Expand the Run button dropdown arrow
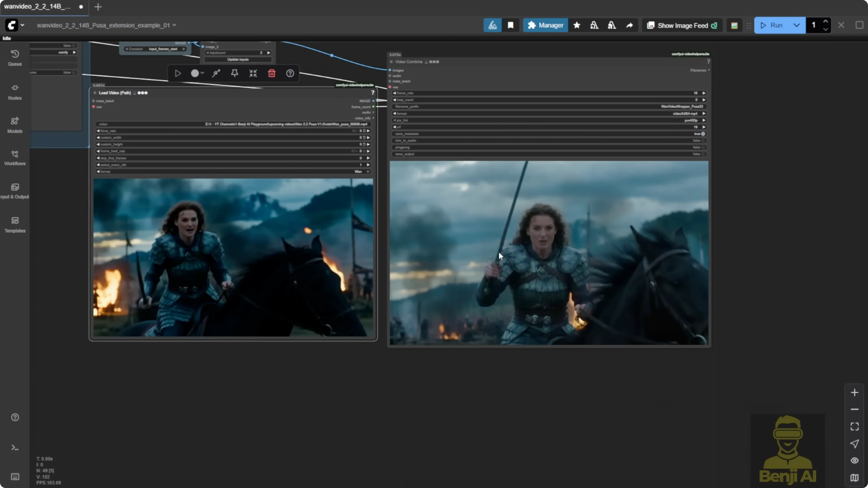 pyautogui.click(x=797, y=25)
